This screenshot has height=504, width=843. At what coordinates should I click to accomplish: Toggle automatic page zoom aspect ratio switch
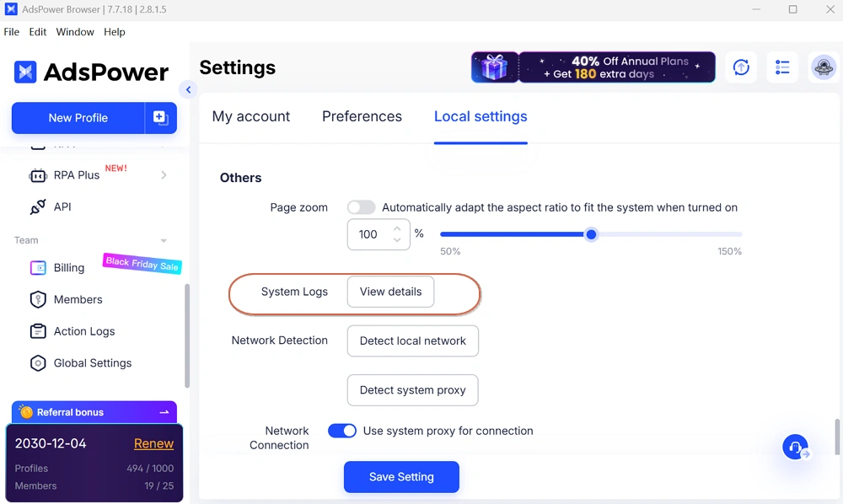[x=361, y=207]
